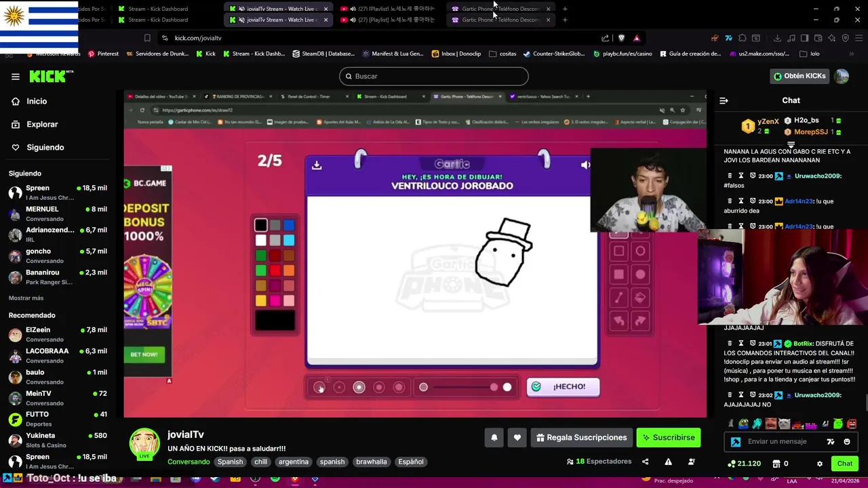Click in Enviar un mensaje chat field
The image size is (868, 488).
tap(776, 442)
